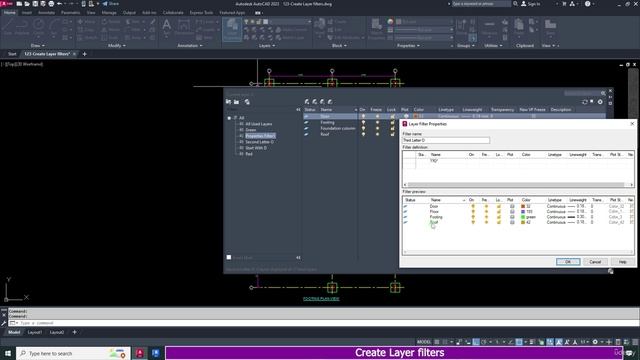Screen dimensions: 640x360
Task: Click the Paste icon in Clipboard panel
Action: click(519, 27)
